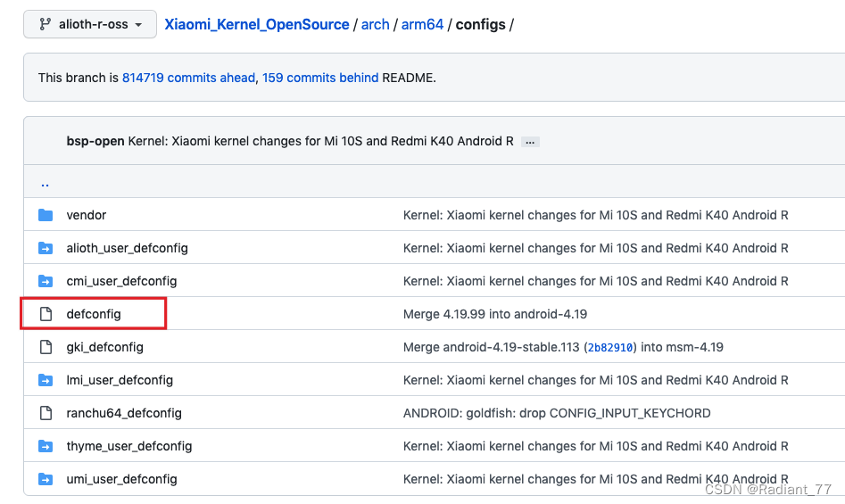Image resolution: width=845 pixels, height=504 pixels.
Task: Expand the commit description ellipsis button
Action: [x=530, y=142]
